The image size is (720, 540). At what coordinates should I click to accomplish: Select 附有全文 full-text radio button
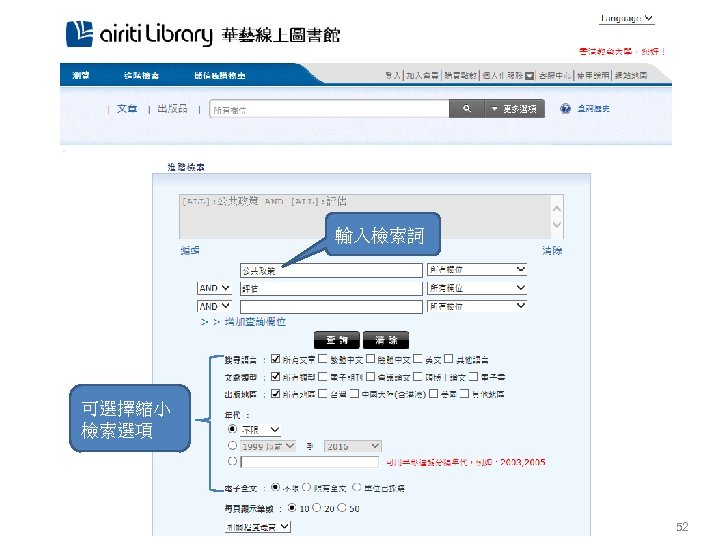tap(307, 487)
